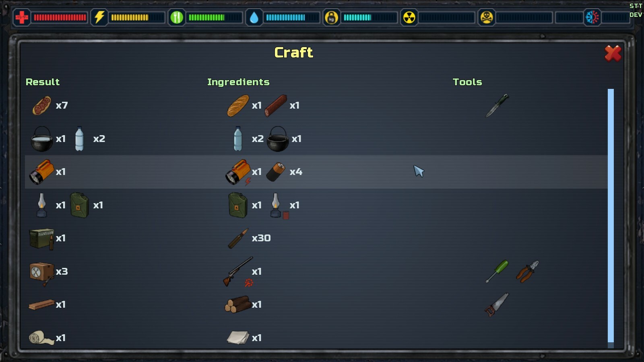Click the hand saw tool icon
The width and height of the screenshot is (644, 362).
497,304
